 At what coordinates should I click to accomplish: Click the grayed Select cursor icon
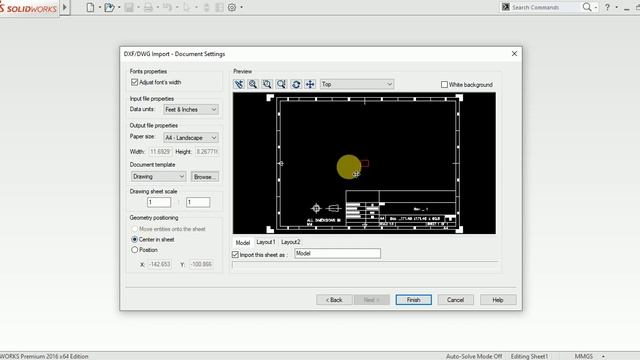coord(186,7)
